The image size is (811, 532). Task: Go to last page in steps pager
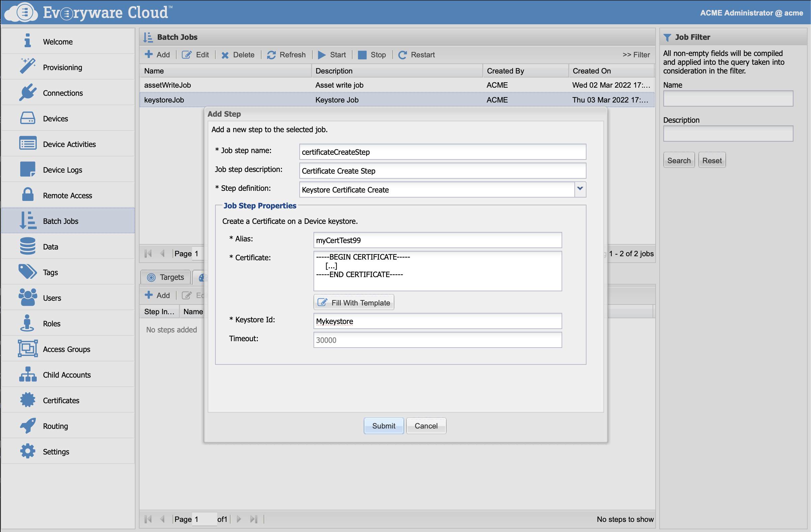[253, 519]
